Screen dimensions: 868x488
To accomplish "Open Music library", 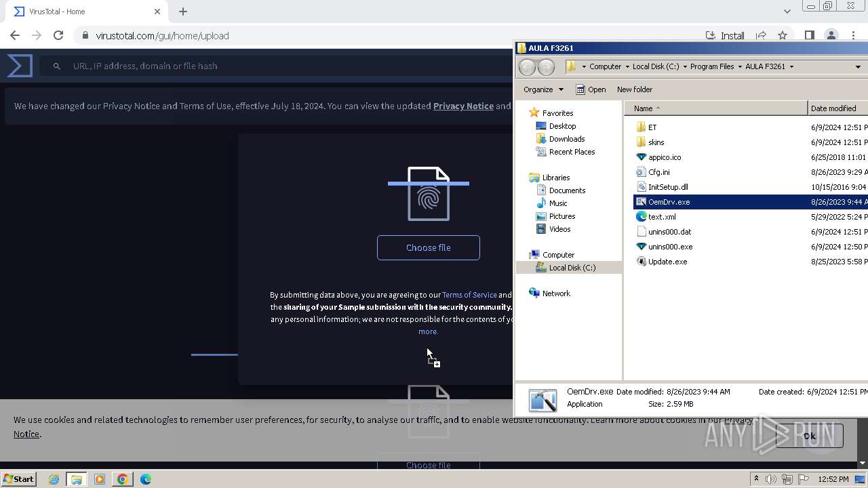I will coord(551,203).
